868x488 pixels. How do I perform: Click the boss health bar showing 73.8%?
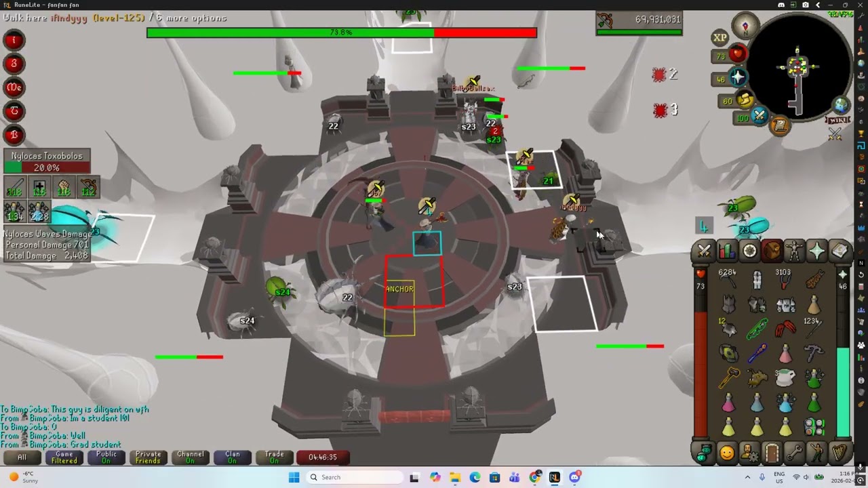(342, 32)
